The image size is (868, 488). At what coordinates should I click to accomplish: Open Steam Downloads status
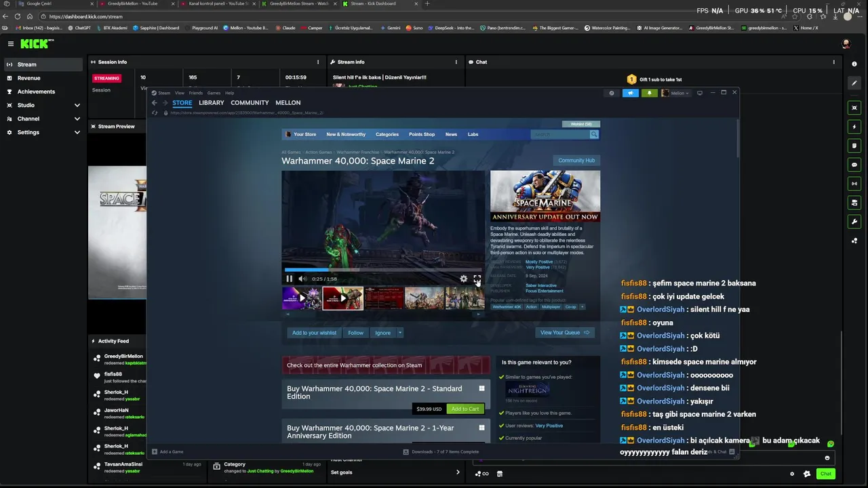tap(441, 451)
